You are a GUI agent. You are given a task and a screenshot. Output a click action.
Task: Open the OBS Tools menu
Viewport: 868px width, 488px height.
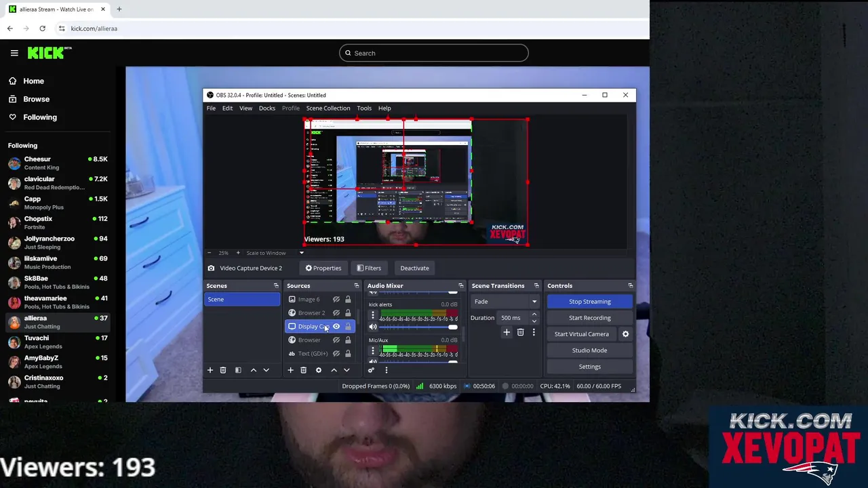pos(364,108)
